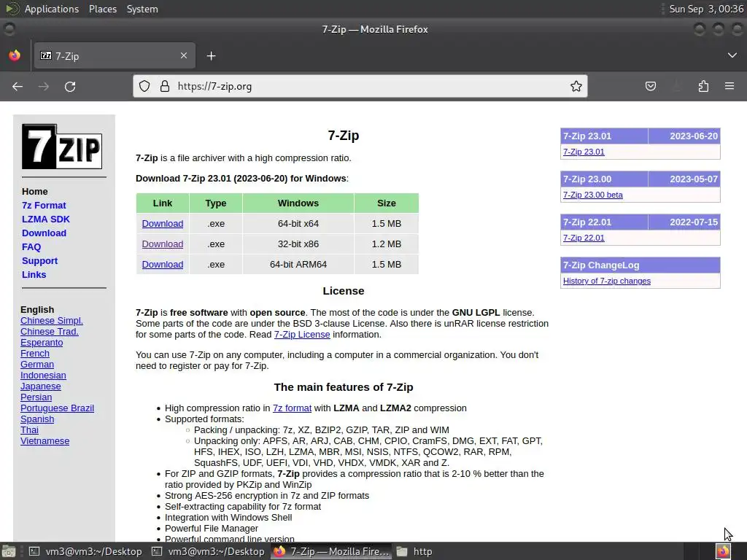The width and height of the screenshot is (747, 560).
Task: Open the Places menu
Action: click(x=103, y=9)
